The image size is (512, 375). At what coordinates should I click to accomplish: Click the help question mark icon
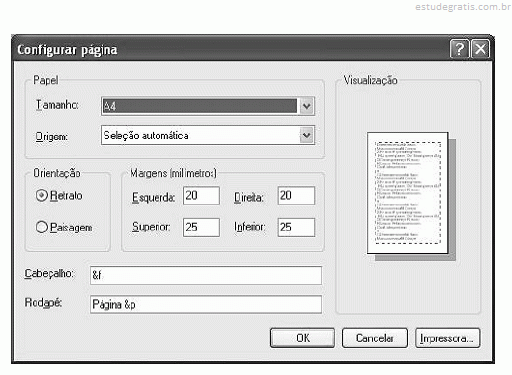coord(460,49)
